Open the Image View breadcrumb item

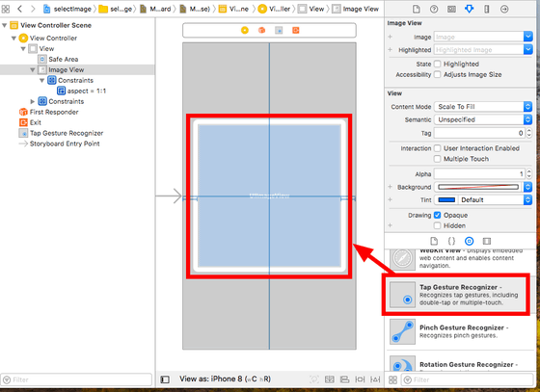[x=356, y=9]
